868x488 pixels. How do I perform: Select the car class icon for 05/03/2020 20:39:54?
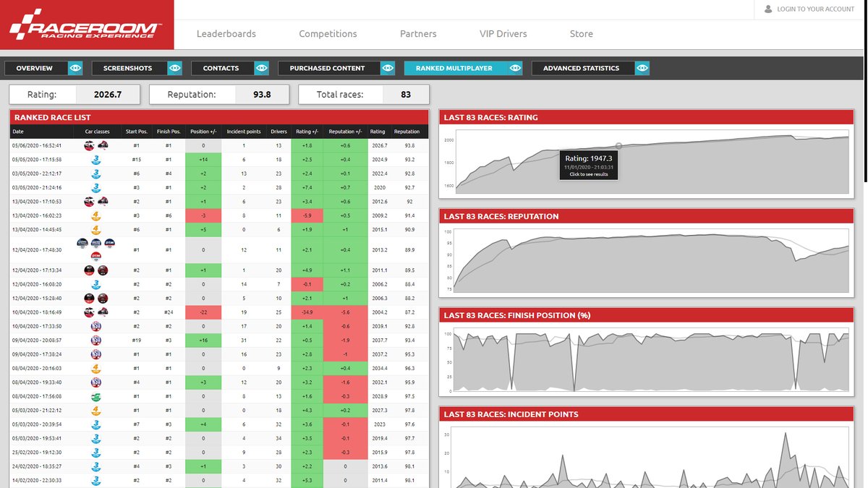tap(96, 424)
